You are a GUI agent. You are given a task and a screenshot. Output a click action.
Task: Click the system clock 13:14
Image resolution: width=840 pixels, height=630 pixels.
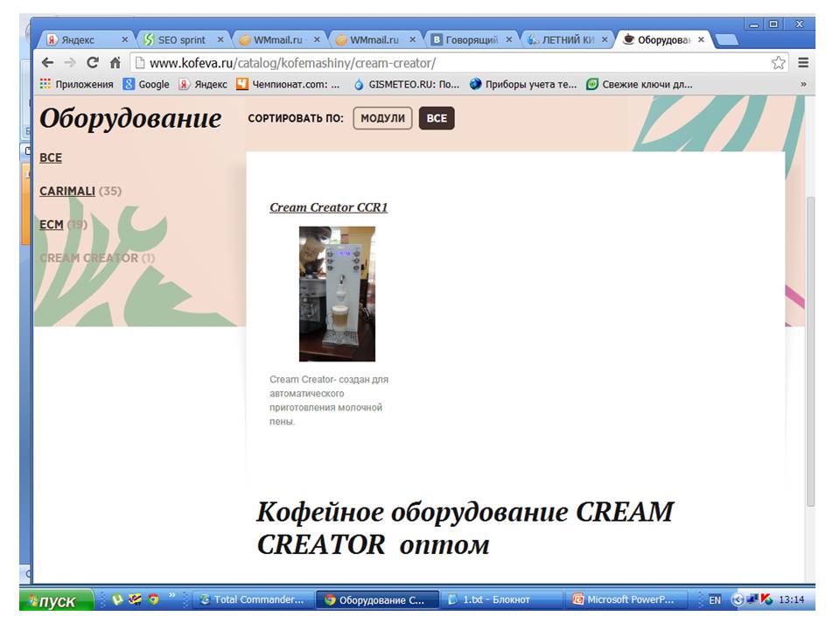click(791, 600)
